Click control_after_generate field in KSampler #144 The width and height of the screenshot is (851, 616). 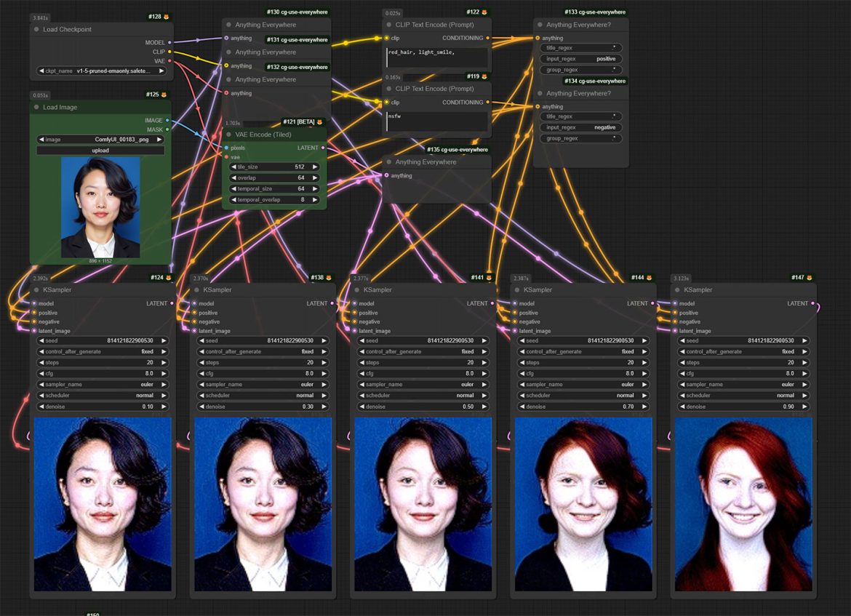click(x=581, y=352)
